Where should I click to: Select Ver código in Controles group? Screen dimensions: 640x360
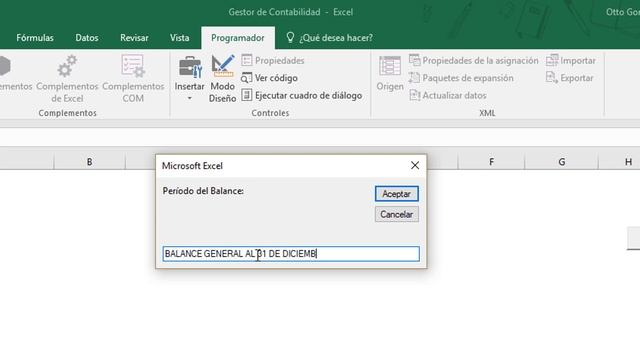click(269, 78)
